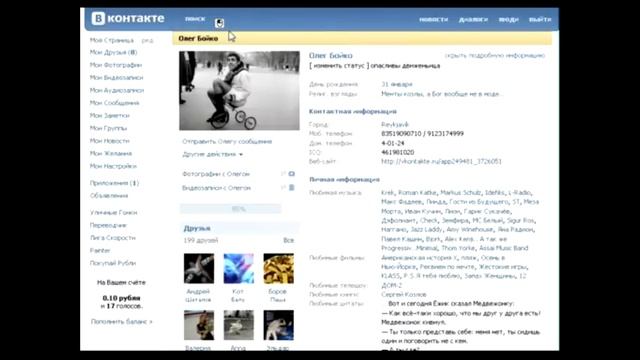Screen dimensions: 640x360
Task: Open Мои Видеозаписи in sidebar
Action: click(x=116, y=78)
